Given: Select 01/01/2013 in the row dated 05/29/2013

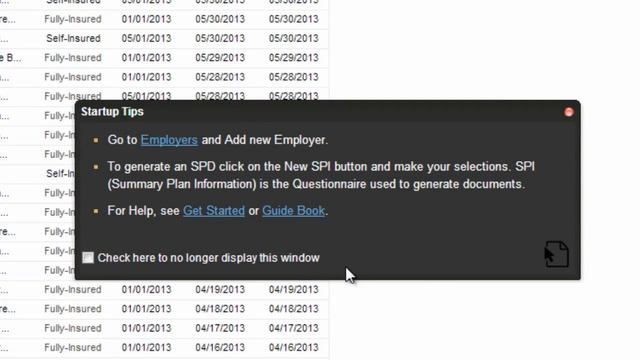Looking at the screenshot, I should click(146, 58).
